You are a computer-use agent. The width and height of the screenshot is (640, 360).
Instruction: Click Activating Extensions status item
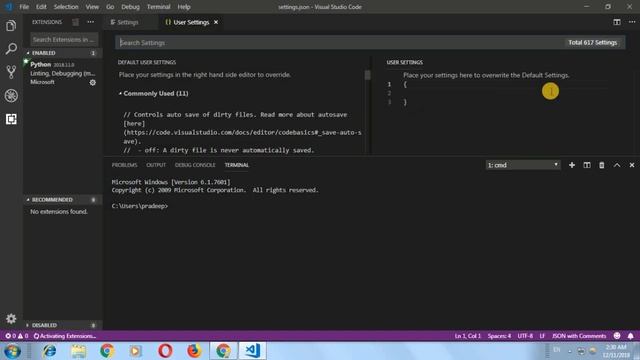click(x=64, y=336)
